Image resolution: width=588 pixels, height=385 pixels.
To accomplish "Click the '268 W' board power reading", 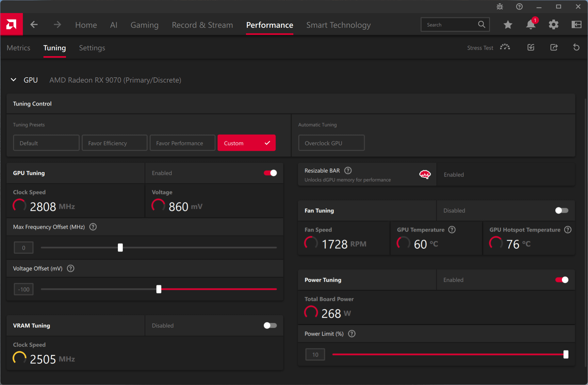I will [336, 313].
